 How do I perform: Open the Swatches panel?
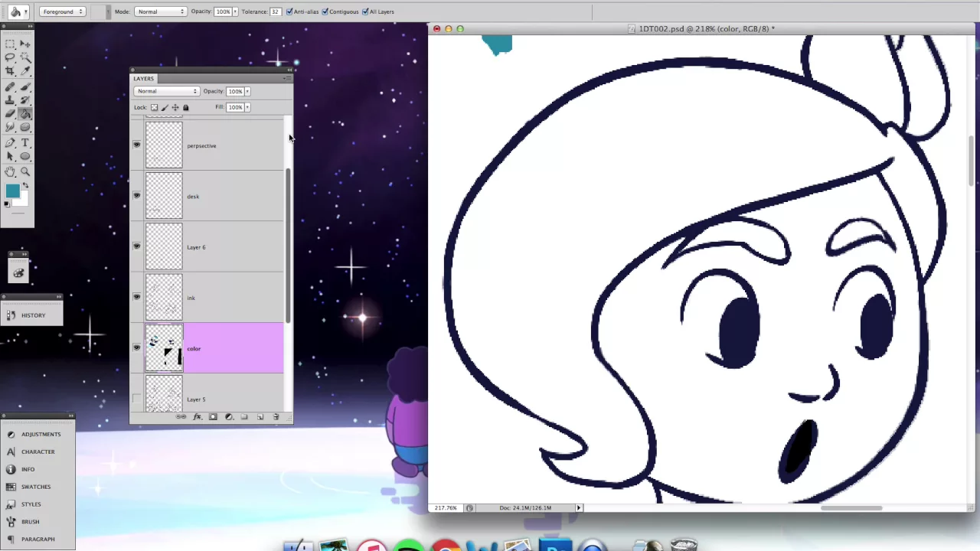pos(38,487)
